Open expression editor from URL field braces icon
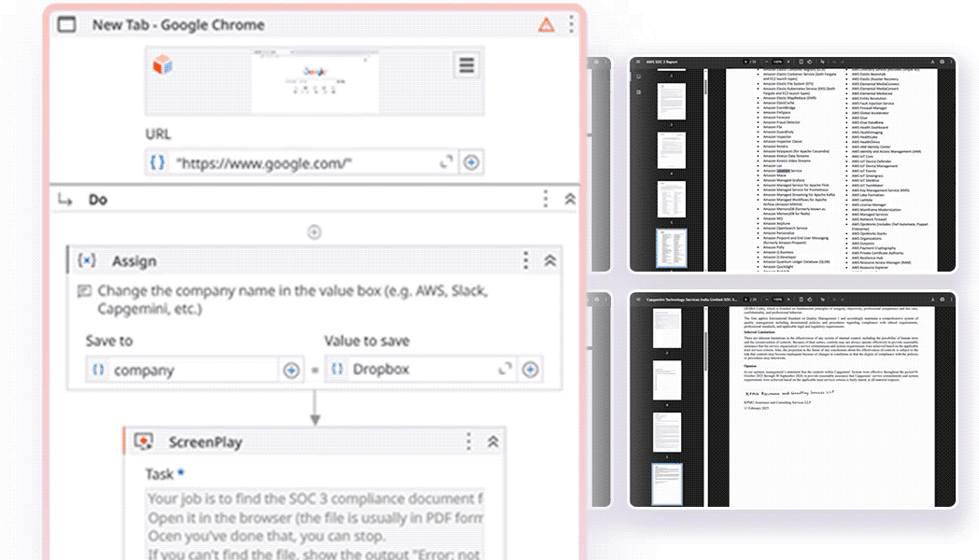The image size is (979, 560). 157,162
